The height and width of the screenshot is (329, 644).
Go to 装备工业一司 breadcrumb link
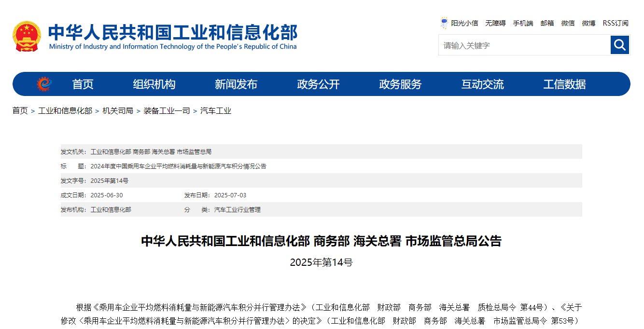(x=167, y=110)
